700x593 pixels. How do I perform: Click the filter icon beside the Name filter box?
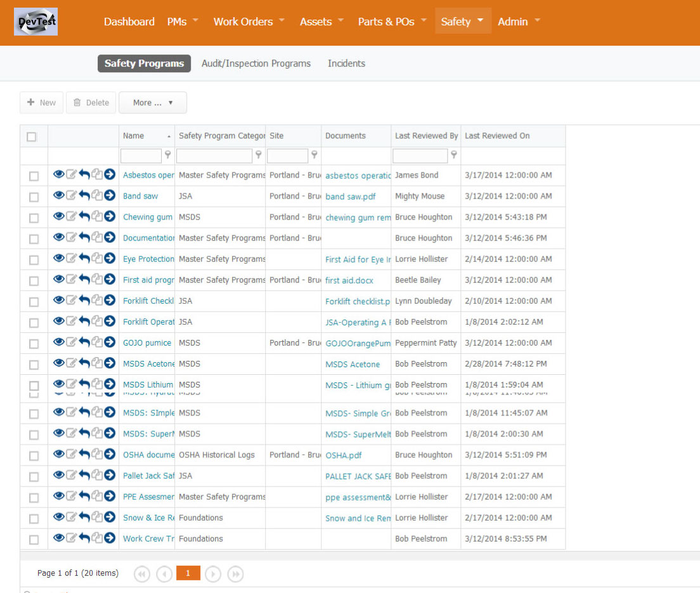click(168, 155)
